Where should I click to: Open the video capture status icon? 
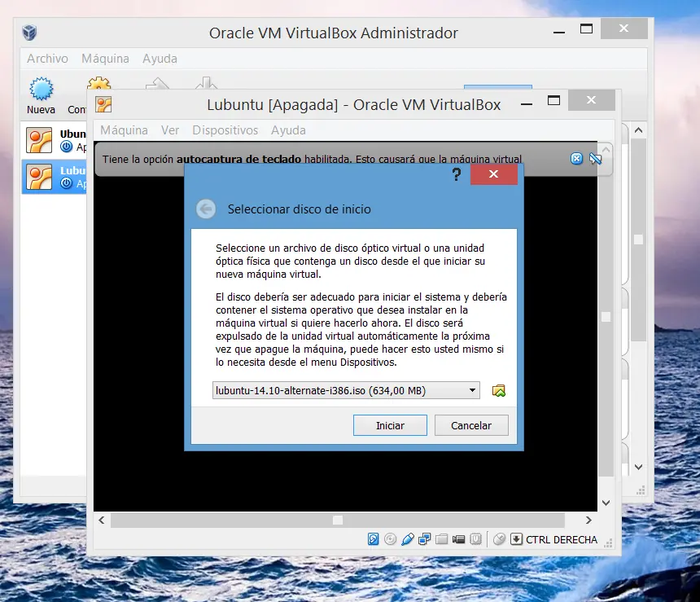[457, 538]
